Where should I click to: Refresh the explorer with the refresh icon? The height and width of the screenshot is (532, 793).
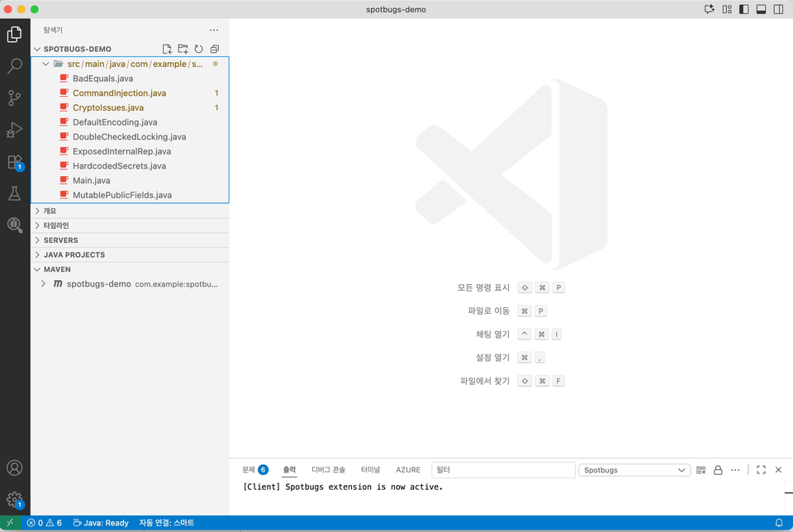coord(199,49)
